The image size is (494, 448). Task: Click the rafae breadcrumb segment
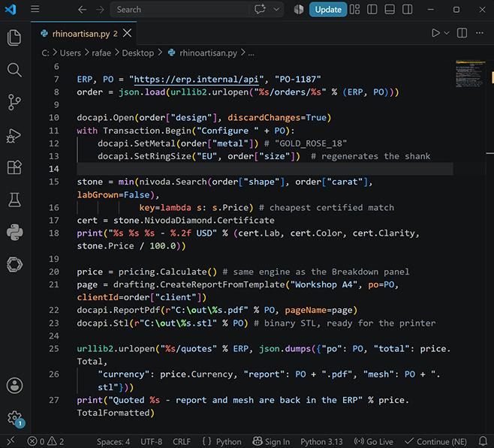101,53
